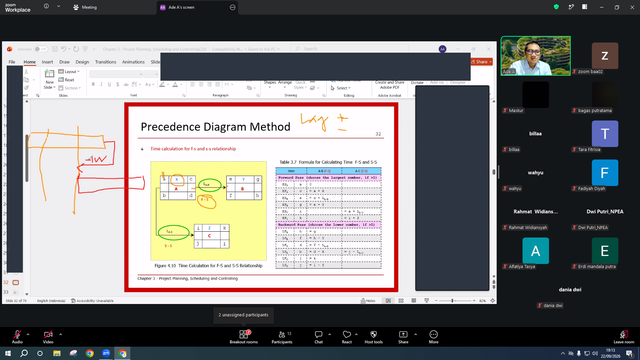This screenshot has width=640, height=360.
Task: Click Create and Share Adobe PDF
Action: point(390,84)
